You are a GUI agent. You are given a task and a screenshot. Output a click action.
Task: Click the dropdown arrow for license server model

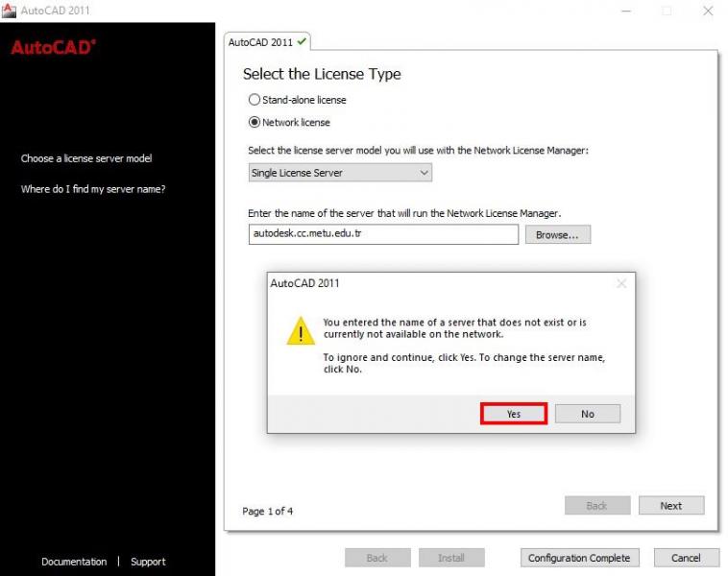pyautogui.click(x=424, y=173)
